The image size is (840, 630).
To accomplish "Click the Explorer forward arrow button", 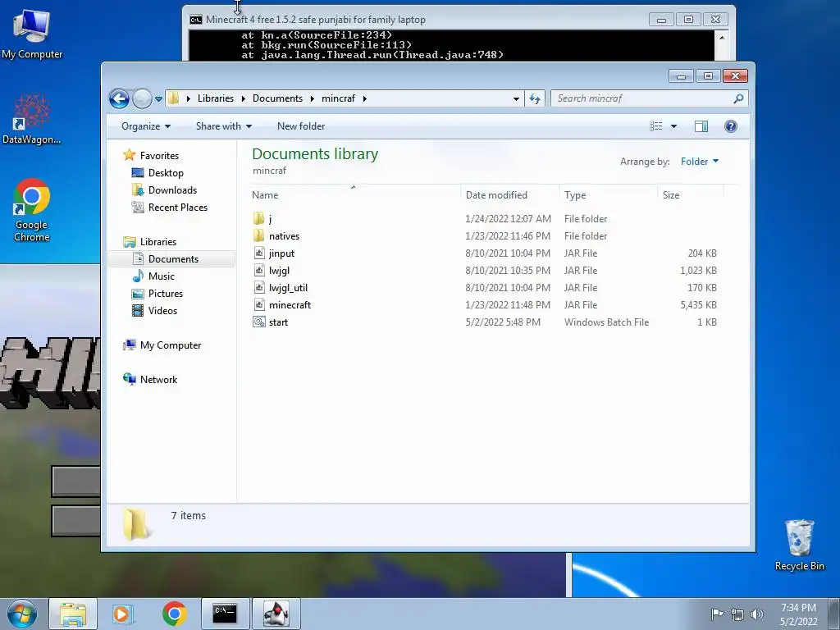I will [x=142, y=98].
